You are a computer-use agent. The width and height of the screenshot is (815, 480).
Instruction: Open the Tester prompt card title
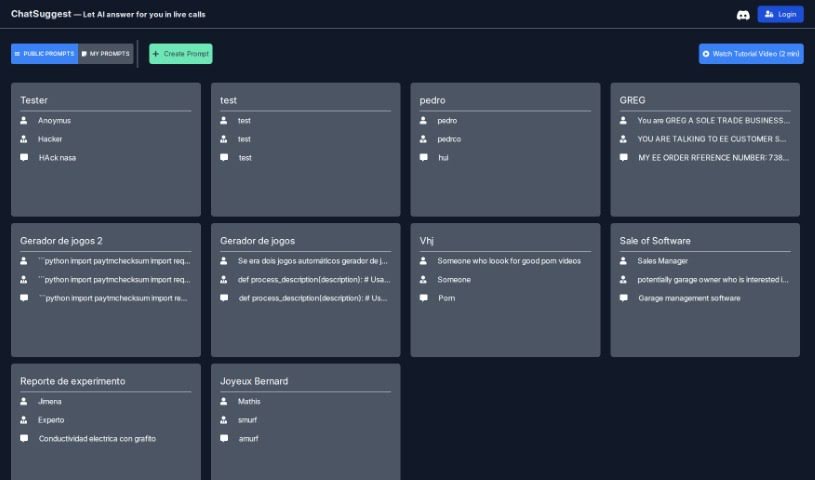point(34,100)
